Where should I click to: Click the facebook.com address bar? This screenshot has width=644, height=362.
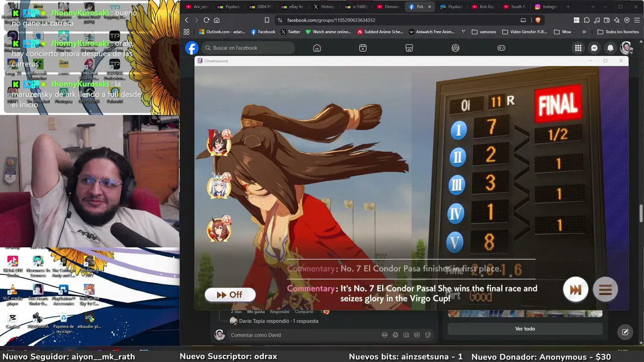pos(397,20)
